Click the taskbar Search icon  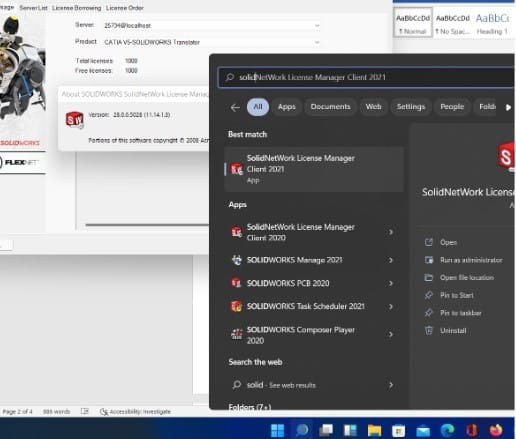coord(302,430)
